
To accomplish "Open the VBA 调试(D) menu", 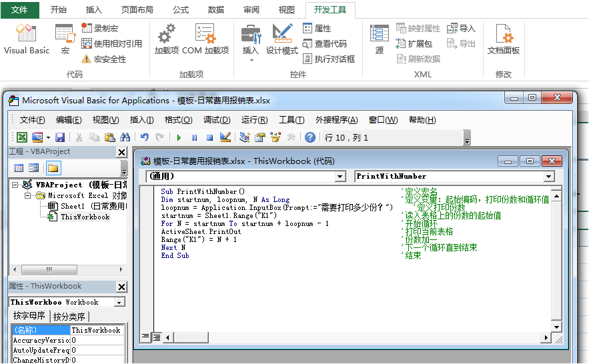I will coord(217,120).
